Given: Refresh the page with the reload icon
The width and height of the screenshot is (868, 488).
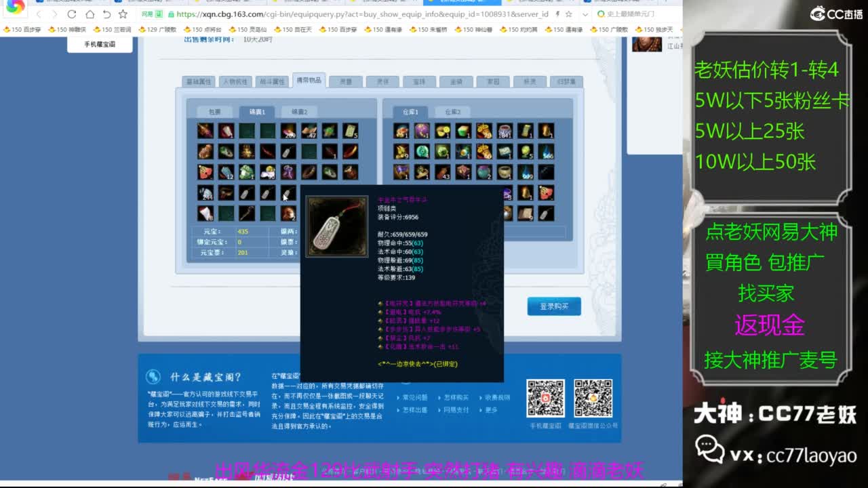Looking at the screenshot, I should pos(71,15).
